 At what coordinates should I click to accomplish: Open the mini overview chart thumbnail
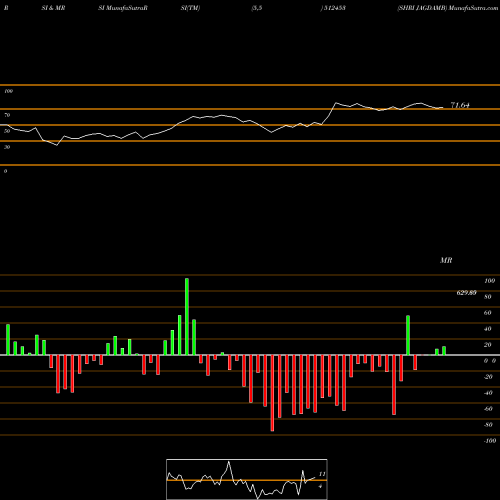[247, 479]
